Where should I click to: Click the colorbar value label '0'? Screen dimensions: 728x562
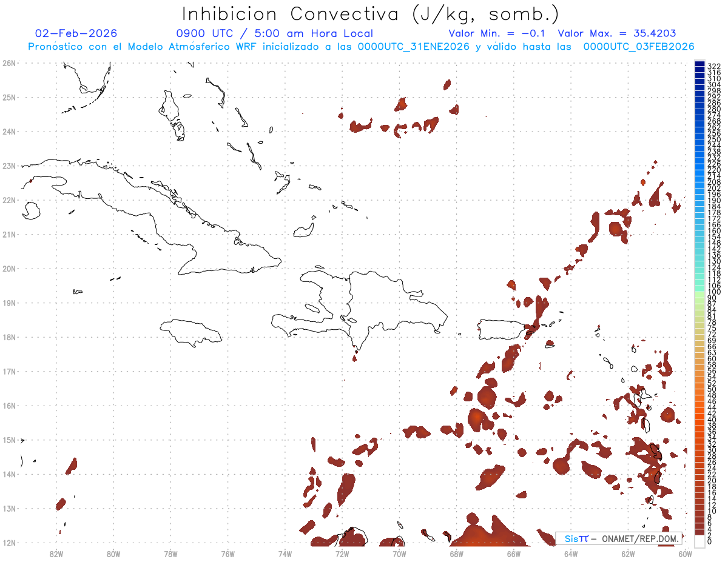point(710,541)
